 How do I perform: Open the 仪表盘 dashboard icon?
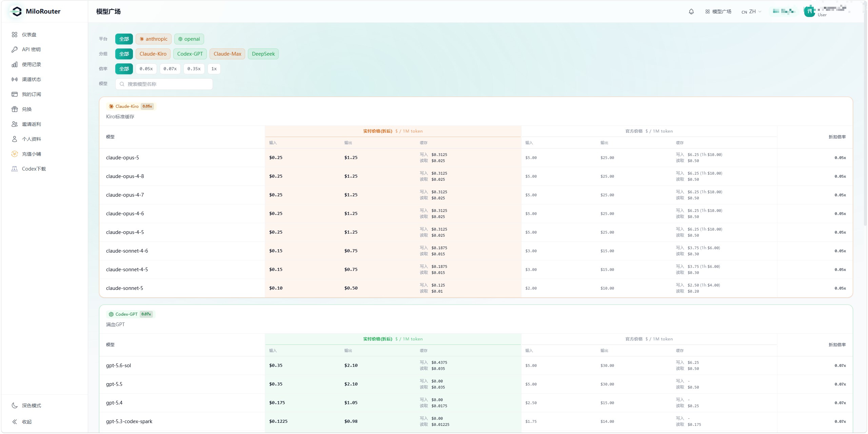click(15, 35)
